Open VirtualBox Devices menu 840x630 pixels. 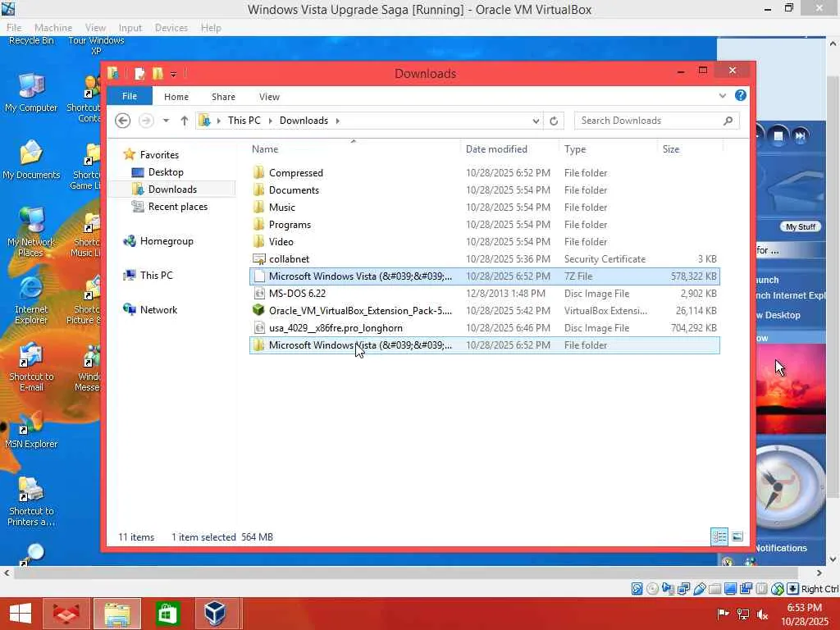click(171, 28)
